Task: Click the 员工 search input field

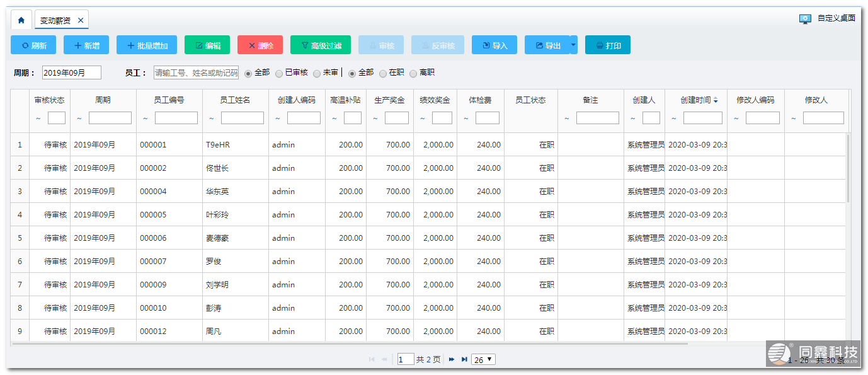Action: 196,73
